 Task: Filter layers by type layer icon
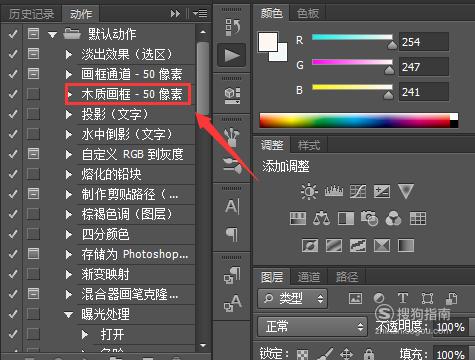[403, 298]
